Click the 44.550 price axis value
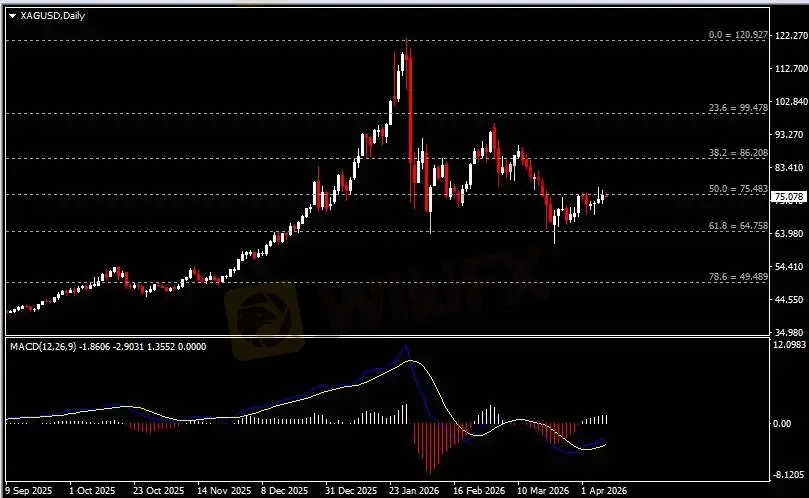809x498 pixels. pyautogui.click(x=791, y=299)
